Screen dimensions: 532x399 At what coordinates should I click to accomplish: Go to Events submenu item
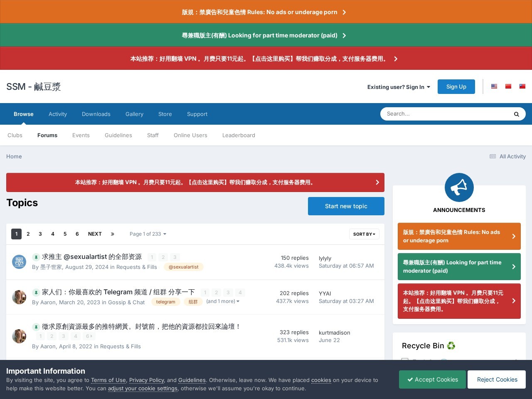[81, 135]
